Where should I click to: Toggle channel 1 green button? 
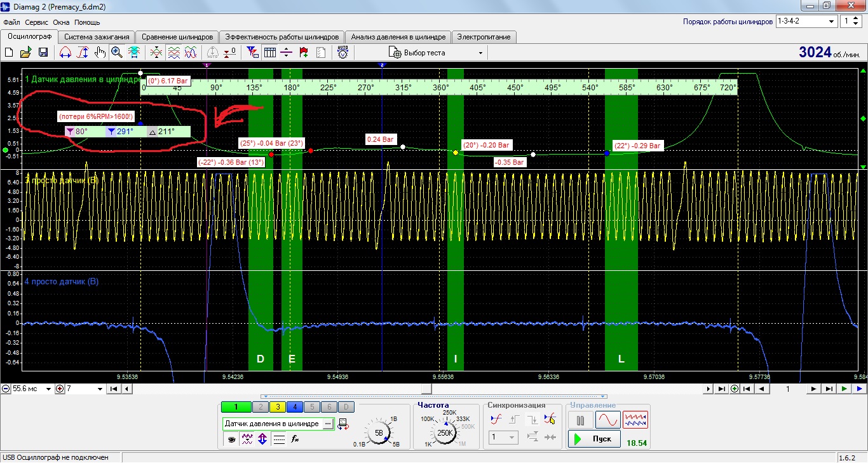(x=235, y=407)
